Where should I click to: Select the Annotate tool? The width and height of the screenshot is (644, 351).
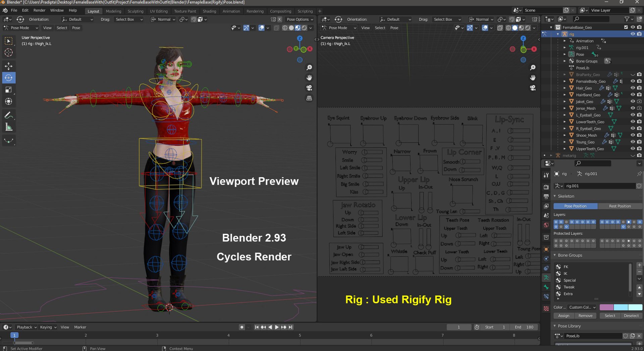[9, 115]
